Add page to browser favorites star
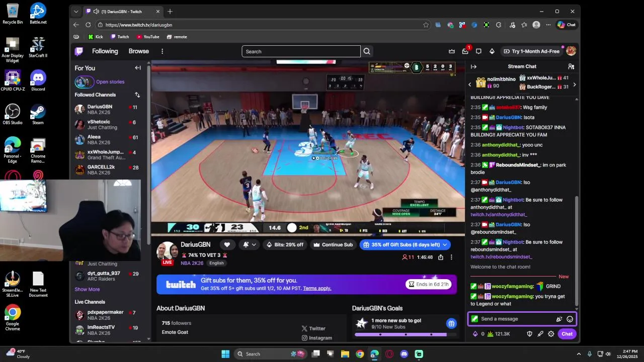The width and height of the screenshot is (644, 362). point(426,25)
